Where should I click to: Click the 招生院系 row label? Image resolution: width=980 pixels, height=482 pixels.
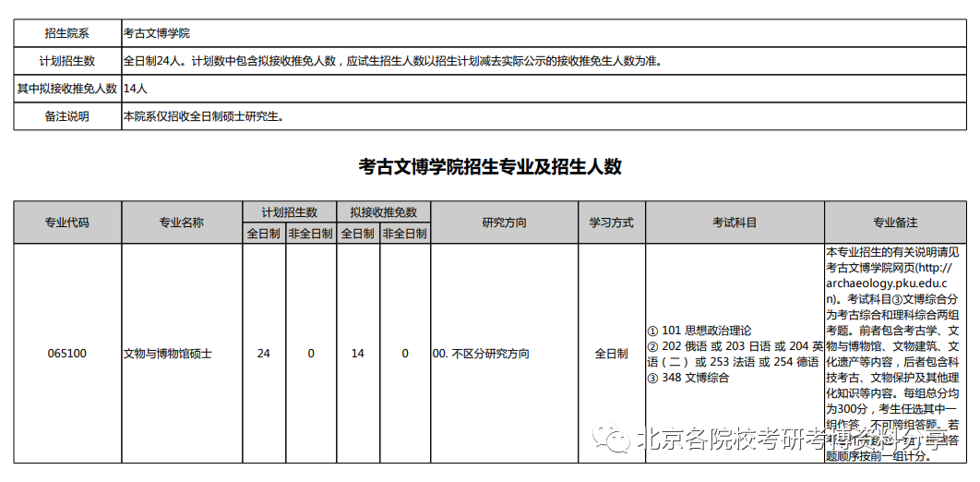(x=66, y=33)
